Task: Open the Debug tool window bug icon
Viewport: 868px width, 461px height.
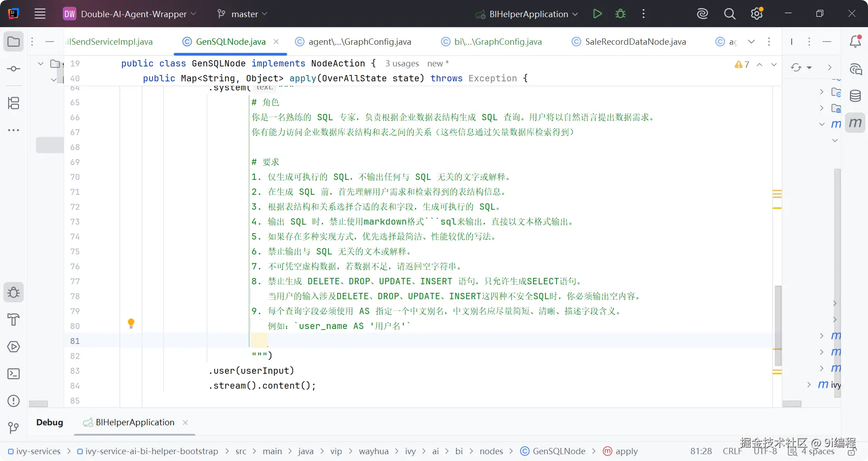Action: click(x=14, y=292)
